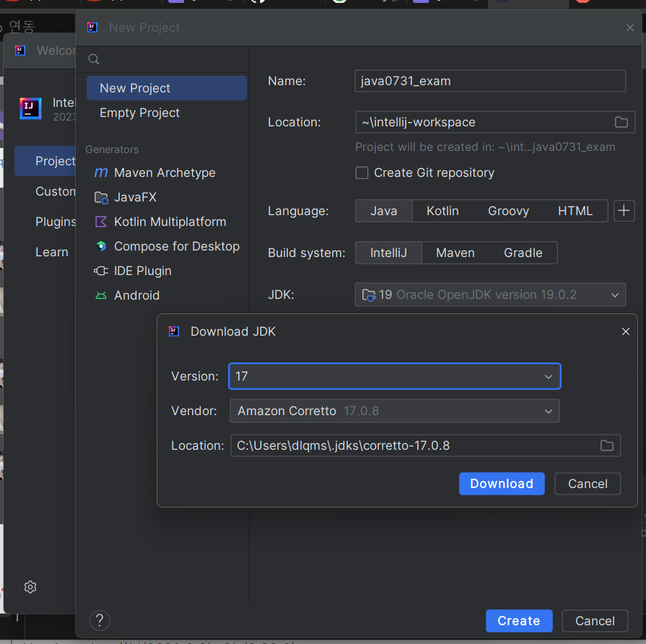Expand the Version 17 dropdown
The height and width of the screenshot is (644, 646).
point(395,377)
